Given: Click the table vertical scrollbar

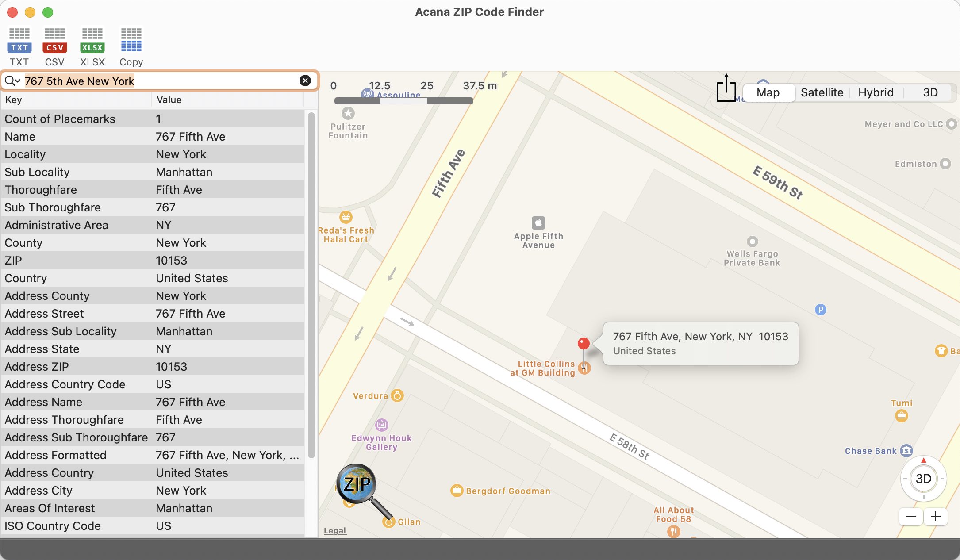Looking at the screenshot, I should (311, 285).
